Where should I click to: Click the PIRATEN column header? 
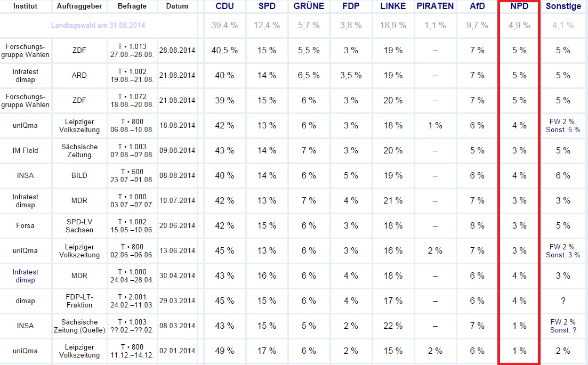click(435, 6)
